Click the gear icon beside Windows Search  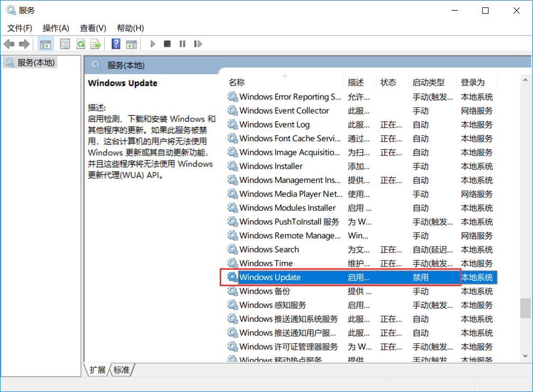click(232, 249)
